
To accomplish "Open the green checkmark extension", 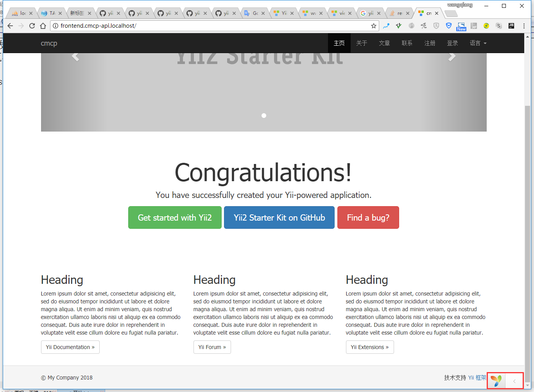I will click(x=399, y=26).
